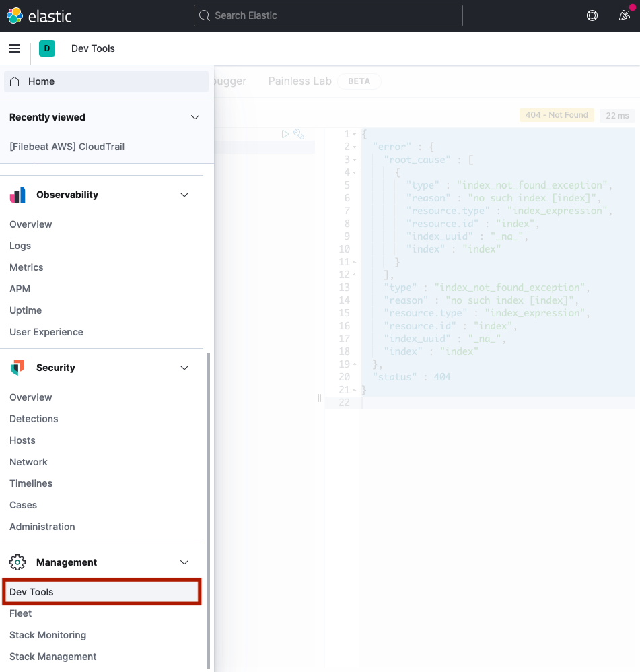Collapse the Recently viewed section
640x672 pixels.
pos(195,117)
